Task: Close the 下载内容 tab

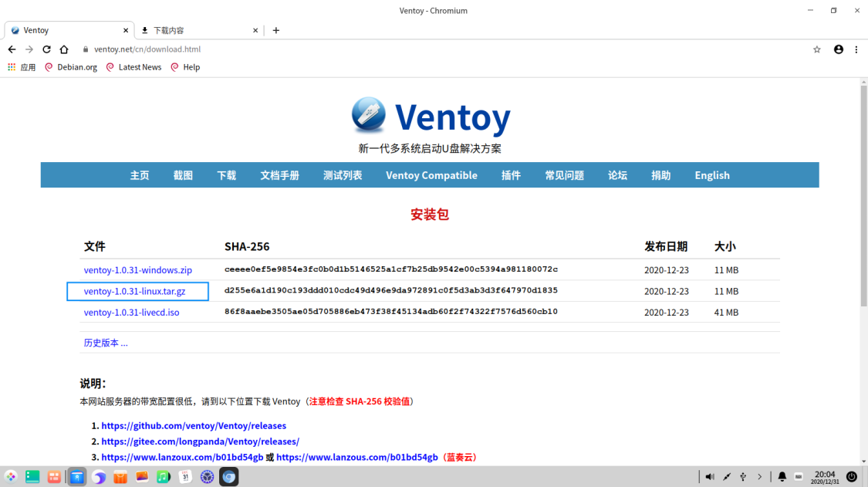Action: click(x=255, y=30)
